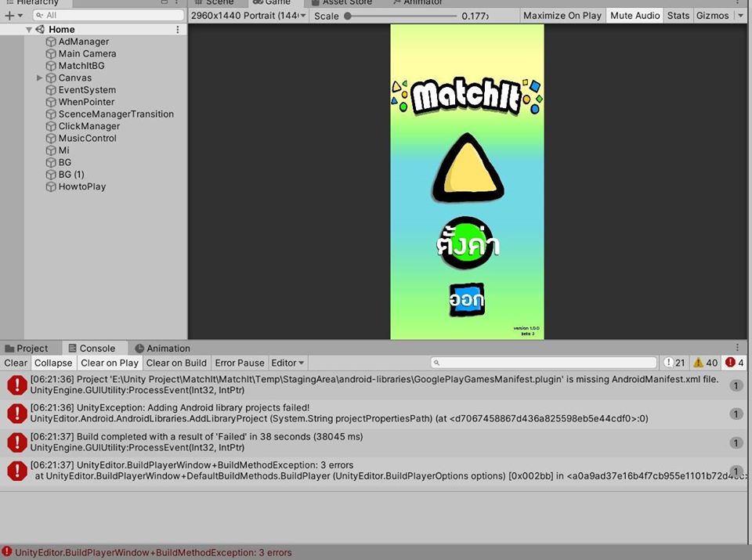Open the Console panel three-dot menu
The image size is (752, 560).
(x=738, y=347)
